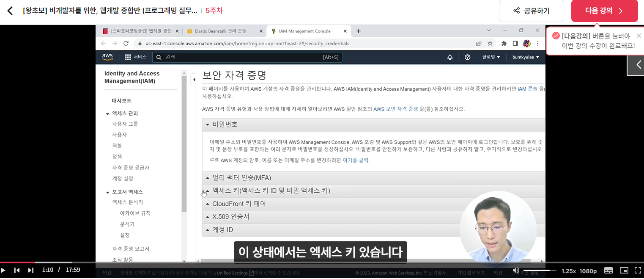Open the Chrome profile avatar
The width and height of the screenshot is (644, 279).
pyautogui.click(x=526, y=43)
